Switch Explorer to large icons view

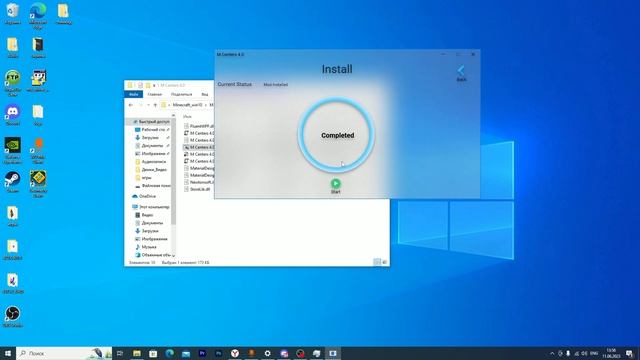384,262
